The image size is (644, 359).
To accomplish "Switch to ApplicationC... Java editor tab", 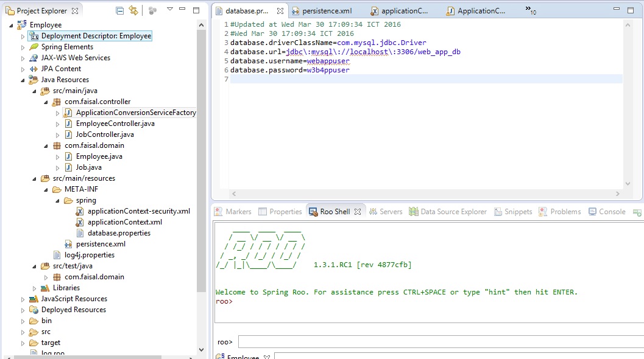I will click(x=476, y=11).
